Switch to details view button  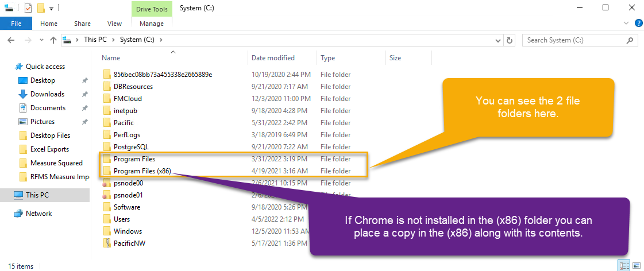click(623, 266)
